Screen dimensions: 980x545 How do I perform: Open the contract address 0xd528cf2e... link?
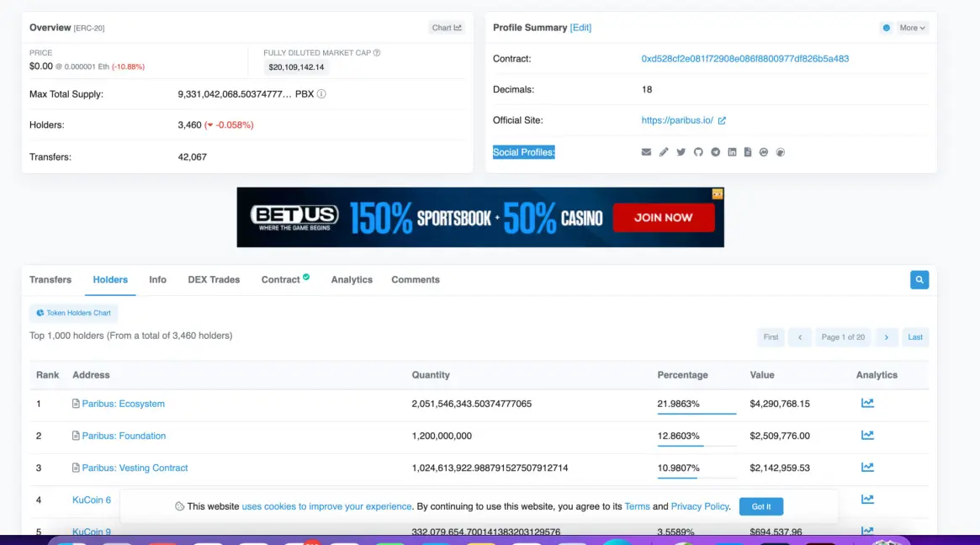[x=745, y=59]
